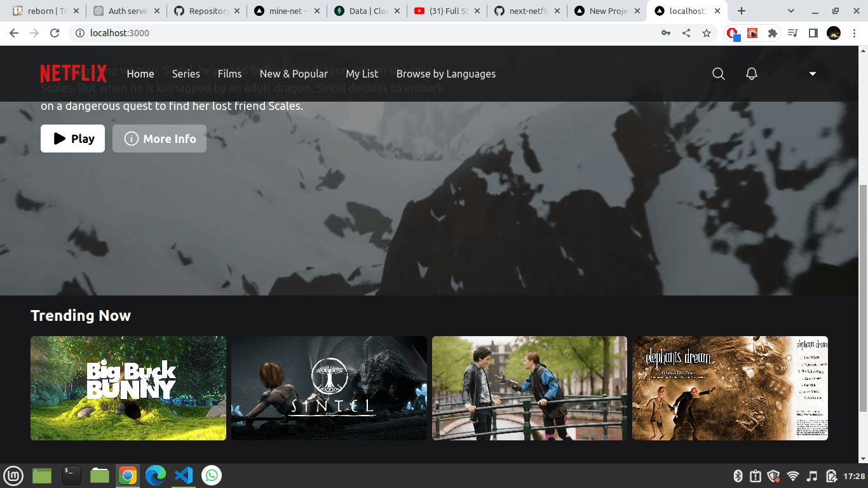Open the More Info button
This screenshot has height=488, width=868.
pyautogui.click(x=159, y=139)
